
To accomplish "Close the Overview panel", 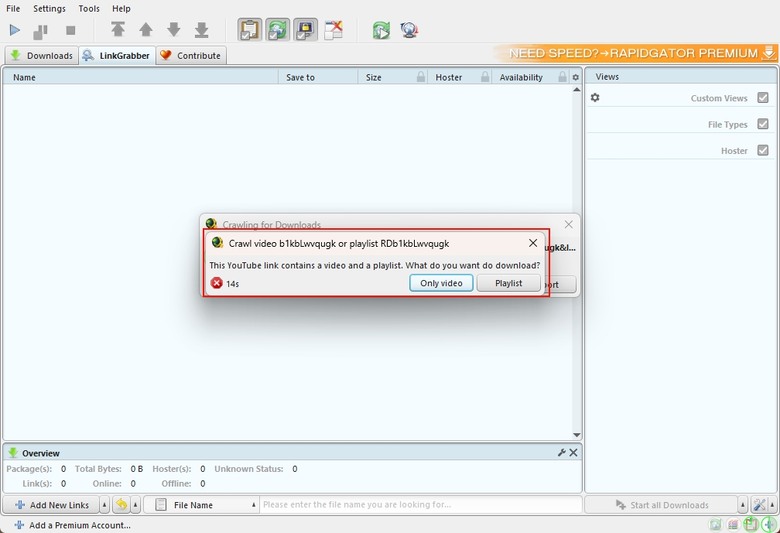I will (x=574, y=452).
